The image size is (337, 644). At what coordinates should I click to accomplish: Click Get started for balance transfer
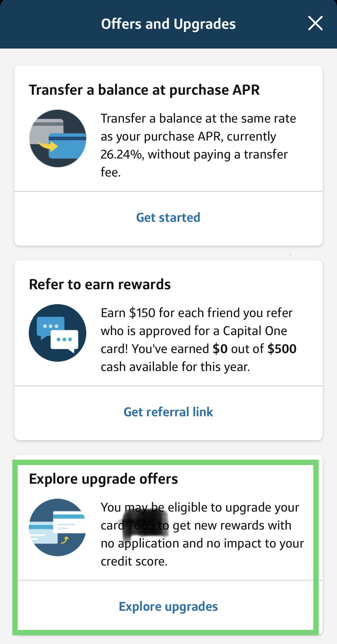[x=168, y=218]
